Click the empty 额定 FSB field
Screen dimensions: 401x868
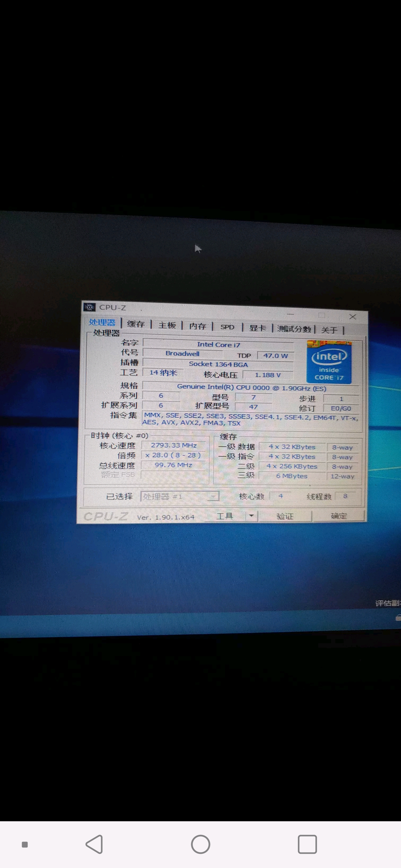click(173, 475)
